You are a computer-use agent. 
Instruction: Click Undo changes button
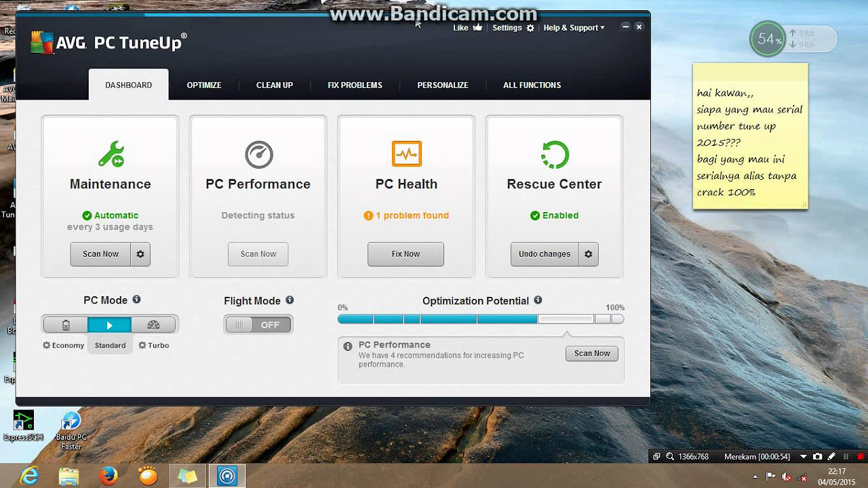tap(545, 254)
